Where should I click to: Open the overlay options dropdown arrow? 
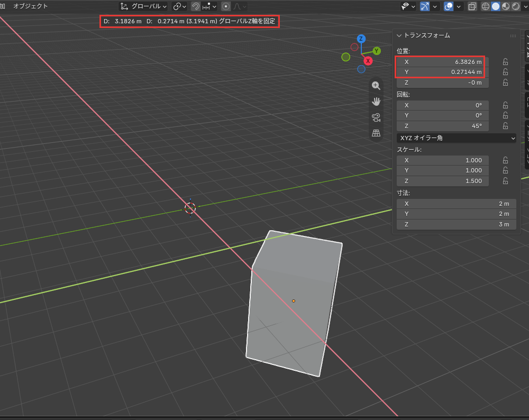(x=459, y=6)
